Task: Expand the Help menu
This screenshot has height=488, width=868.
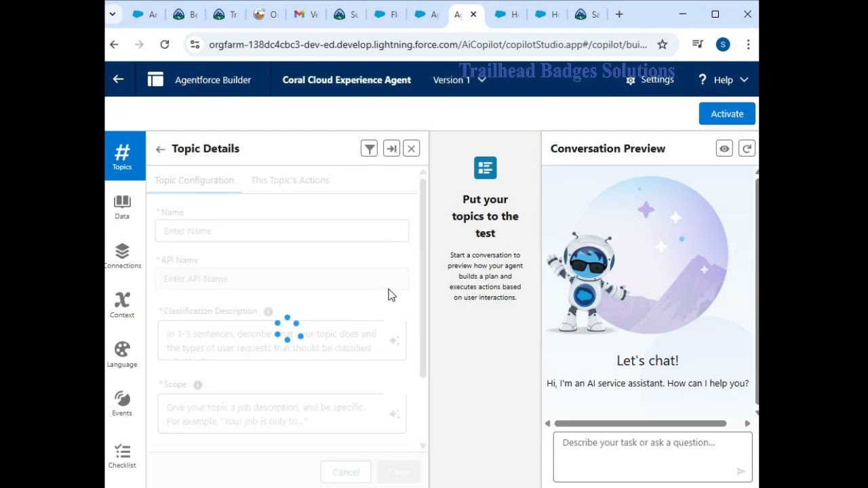Action: coord(723,80)
